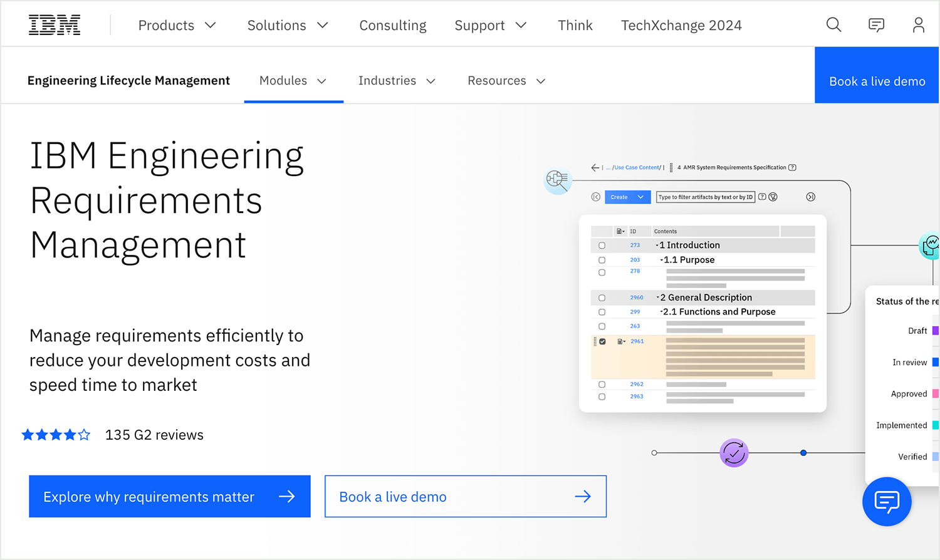This screenshot has width=940, height=560.
Task: Click the drag handle on row 2961
Action: point(595,341)
